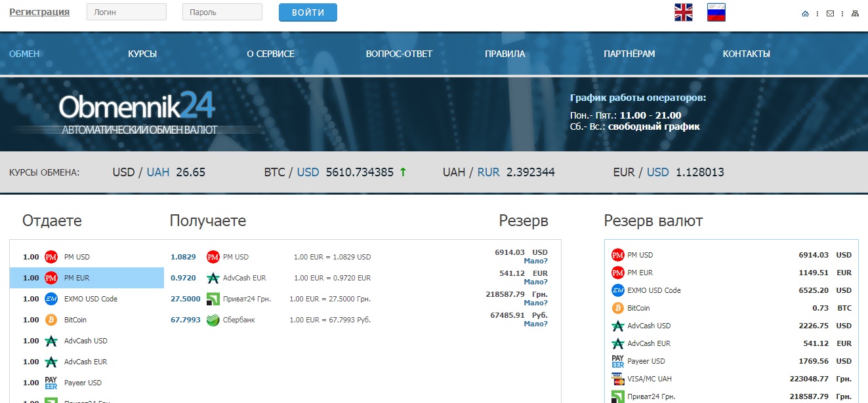The width and height of the screenshot is (868, 403).
Task: Open the Вопрос-ответ menu page
Action: coord(399,54)
